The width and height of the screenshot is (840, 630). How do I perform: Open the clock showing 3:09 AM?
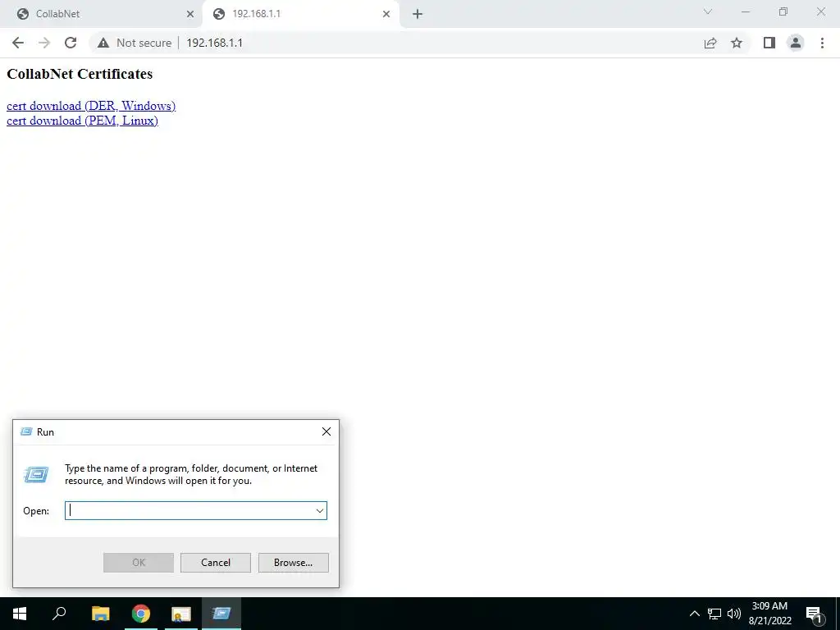[769, 614]
